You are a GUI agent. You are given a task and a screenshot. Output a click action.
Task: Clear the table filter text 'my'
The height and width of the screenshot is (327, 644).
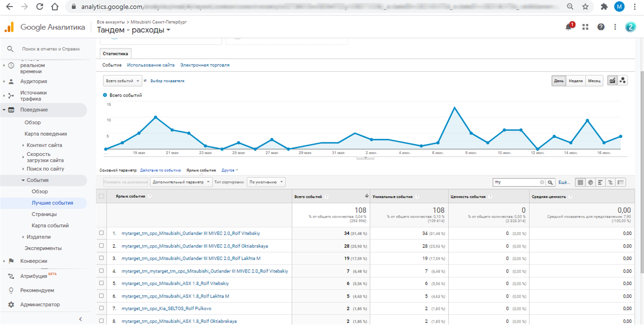[x=542, y=182]
